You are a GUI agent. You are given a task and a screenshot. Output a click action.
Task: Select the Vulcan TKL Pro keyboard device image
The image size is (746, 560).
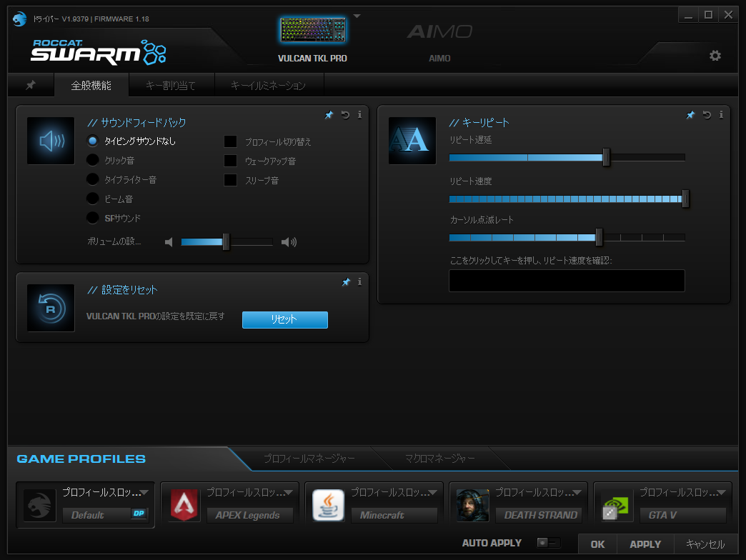pyautogui.click(x=312, y=30)
